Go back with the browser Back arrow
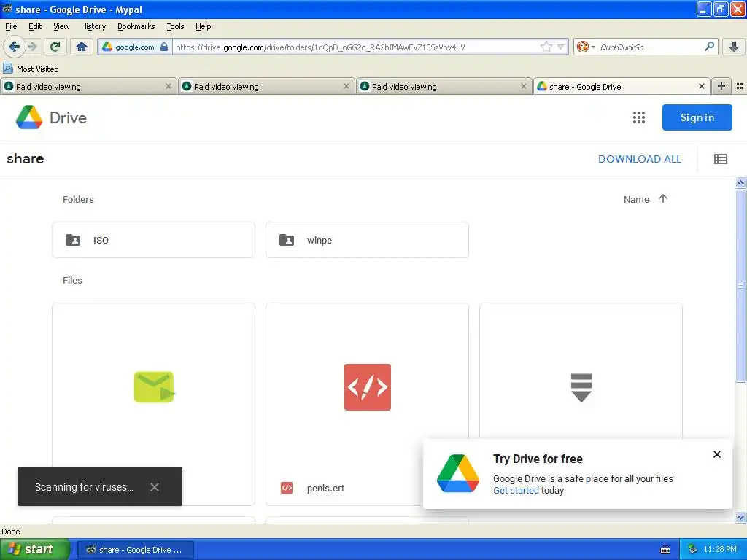The height and width of the screenshot is (560, 747). coord(14,47)
